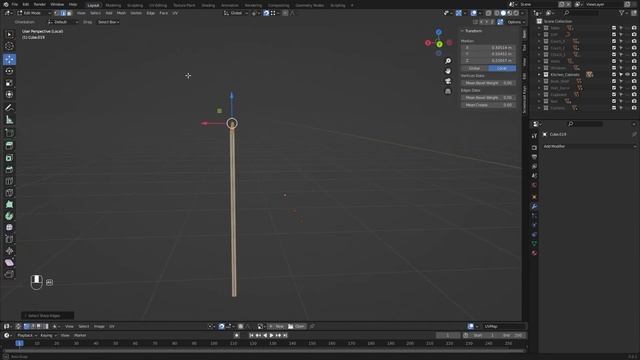640x360 pixels.
Task: Open the File menu
Action: click(15, 4)
